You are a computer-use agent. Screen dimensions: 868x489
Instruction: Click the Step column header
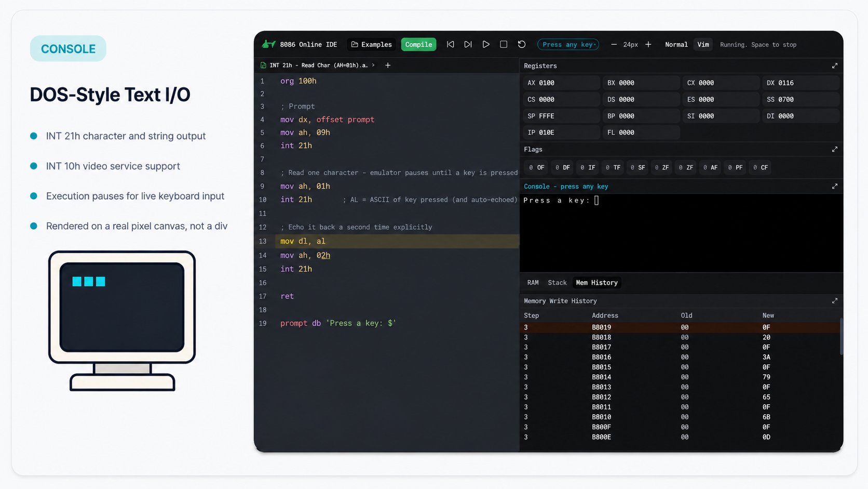(x=531, y=315)
